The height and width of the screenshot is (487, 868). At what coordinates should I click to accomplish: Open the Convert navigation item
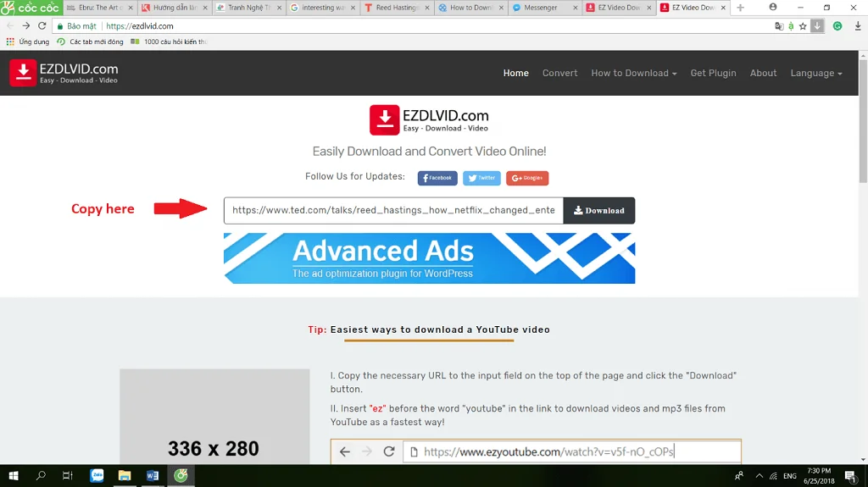(559, 73)
